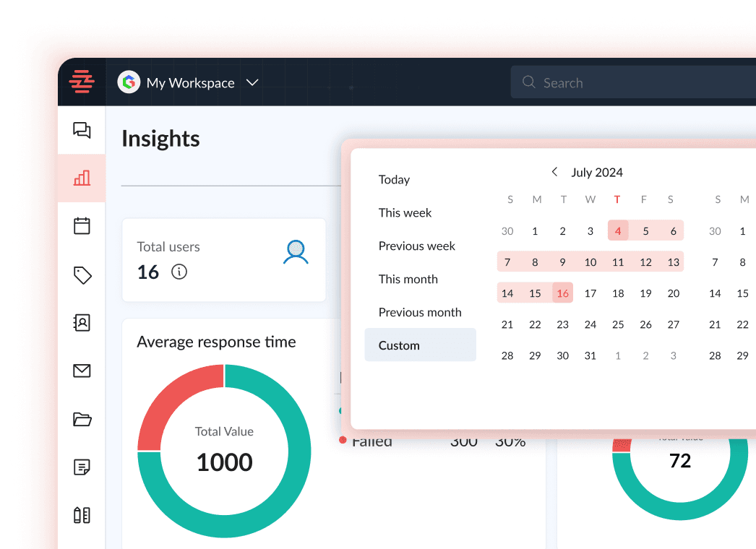Image resolution: width=756 pixels, height=549 pixels.
Task: Go to previous month using left chevron
Action: click(554, 172)
